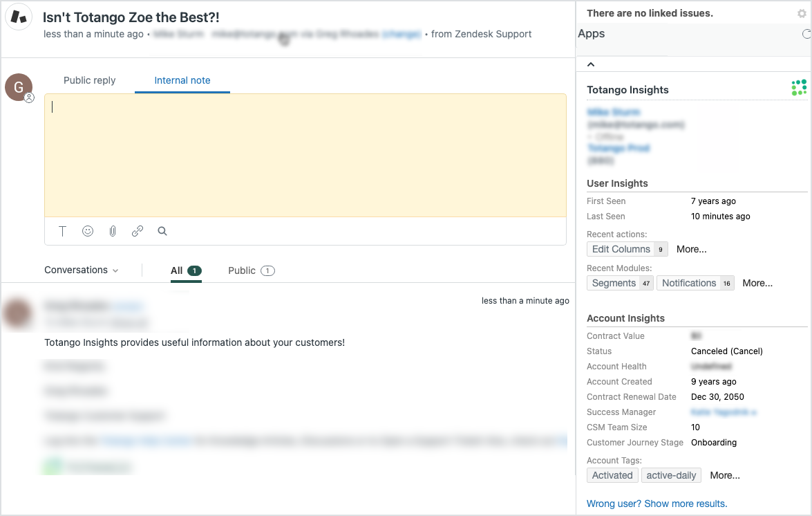Image resolution: width=812 pixels, height=516 pixels.
Task: Click the Apps refresh icon
Action: (x=806, y=34)
